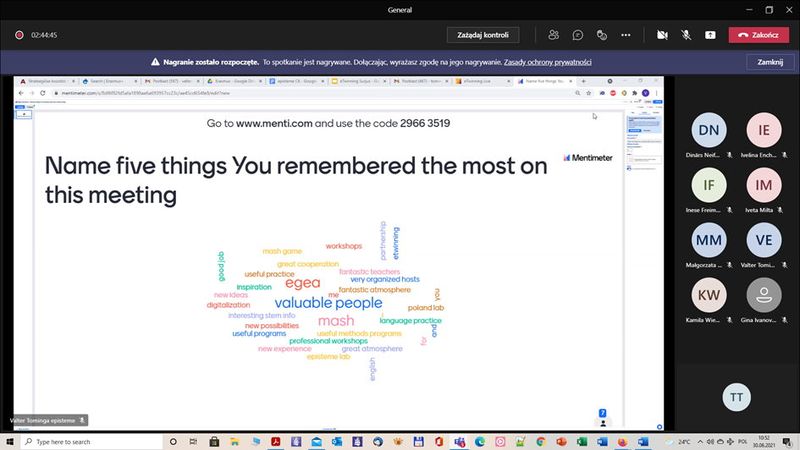Image resolution: width=800 pixels, height=450 pixels.
Task: Open the reactions icon in meeting toolbar
Action: pyautogui.click(x=602, y=35)
